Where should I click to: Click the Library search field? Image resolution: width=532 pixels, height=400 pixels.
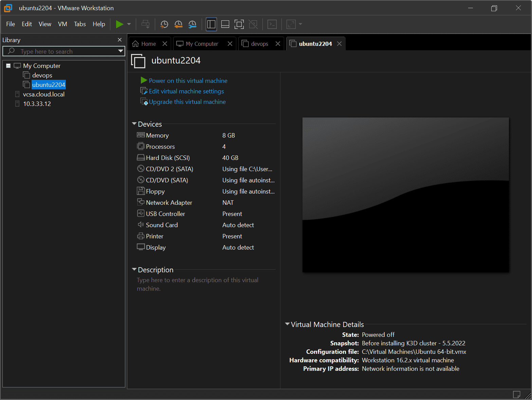[61, 51]
